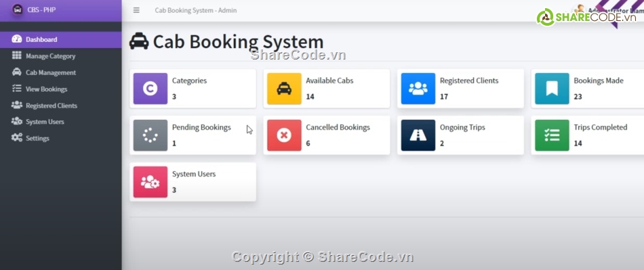Click "Registered Clients" card label
Viewport: 644px width, 270px height.
coord(469,81)
